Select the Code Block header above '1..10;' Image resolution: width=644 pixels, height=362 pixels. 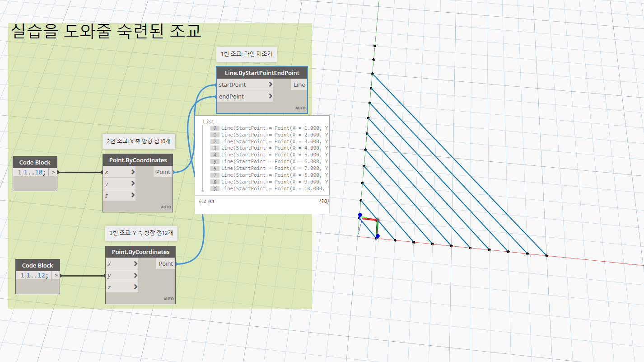click(35, 162)
